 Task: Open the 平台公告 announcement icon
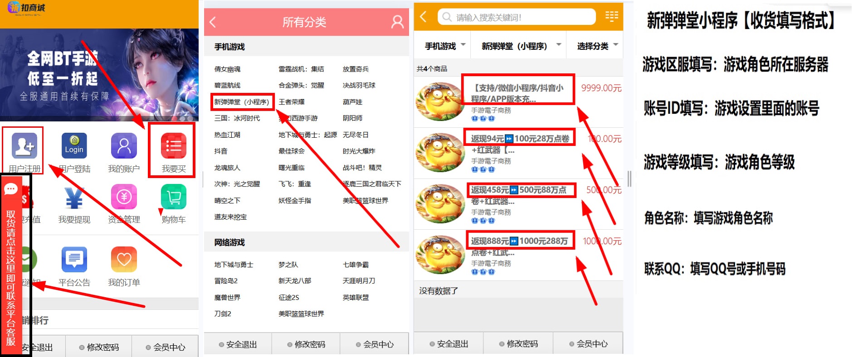[x=74, y=260]
